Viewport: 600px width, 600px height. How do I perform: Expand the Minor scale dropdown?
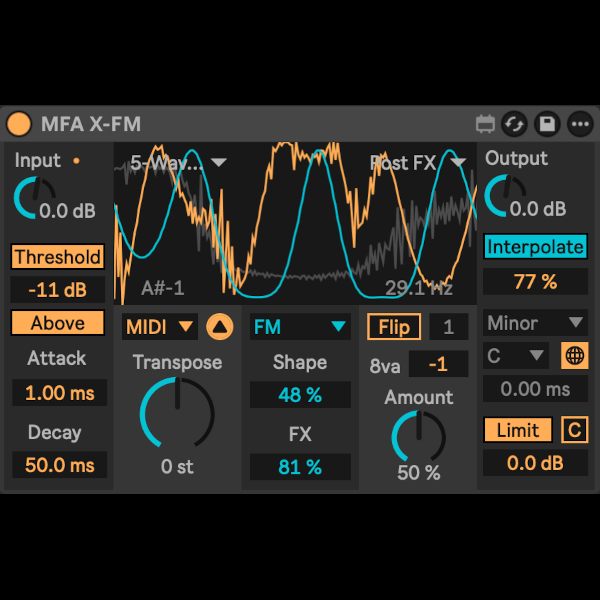[x=535, y=323]
